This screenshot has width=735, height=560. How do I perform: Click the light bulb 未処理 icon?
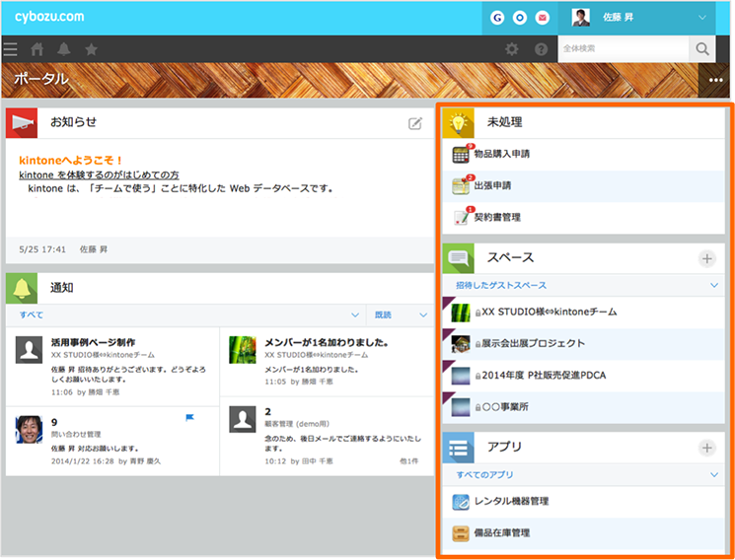(x=458, y=123)
